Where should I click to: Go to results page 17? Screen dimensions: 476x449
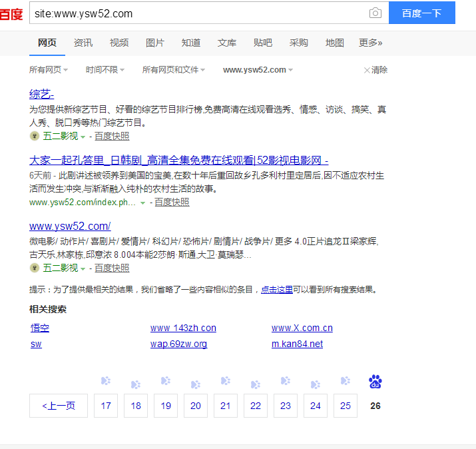click(106, 406)
